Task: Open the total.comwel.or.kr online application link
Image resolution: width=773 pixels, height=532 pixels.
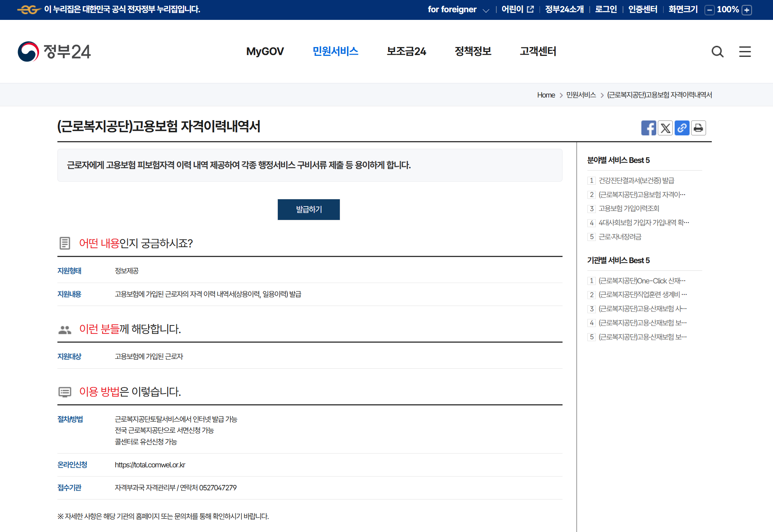Action: pyautogui.click(x=150, y=465)
